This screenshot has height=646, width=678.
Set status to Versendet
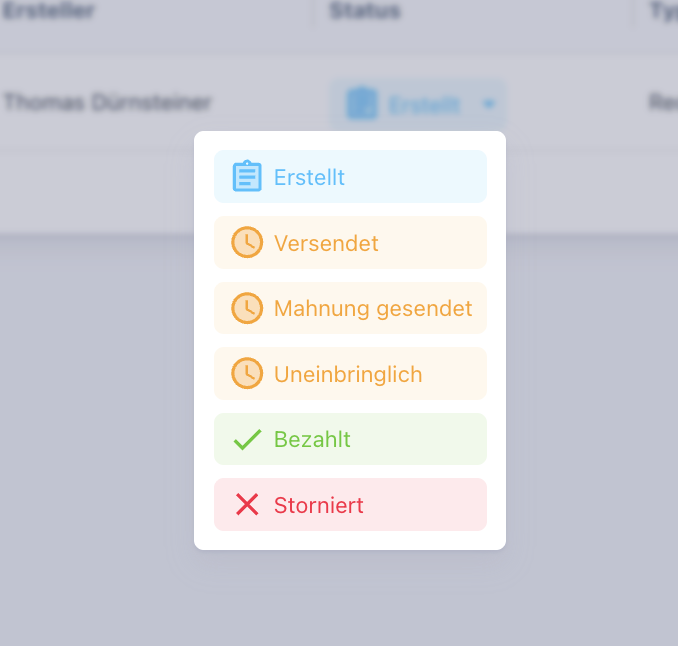[x=350, y=243]
